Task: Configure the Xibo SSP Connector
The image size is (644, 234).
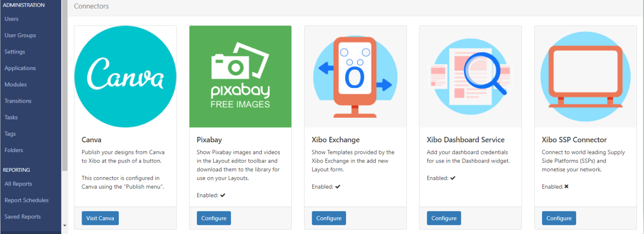Action: 559,218
